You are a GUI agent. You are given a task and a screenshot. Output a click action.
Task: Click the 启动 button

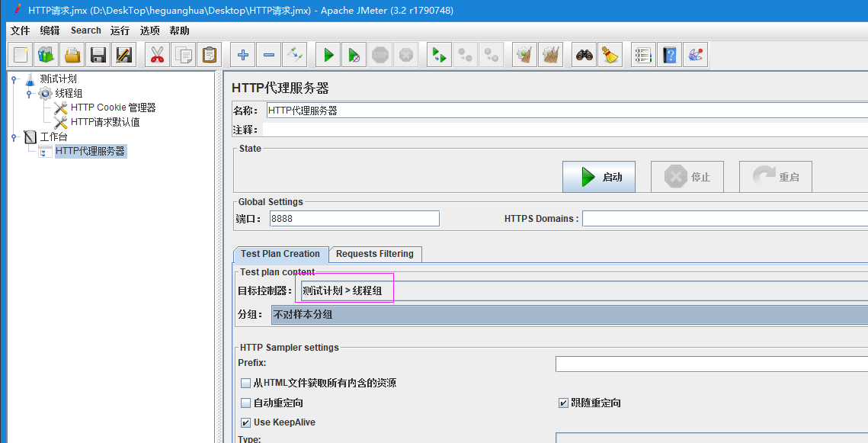pos(599,177)
